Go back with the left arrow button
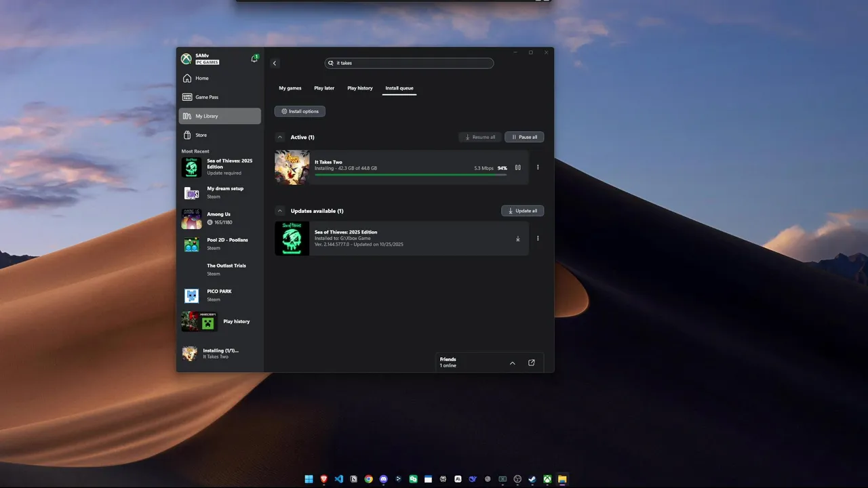This screenshot has height=488, width=868. 275,63
